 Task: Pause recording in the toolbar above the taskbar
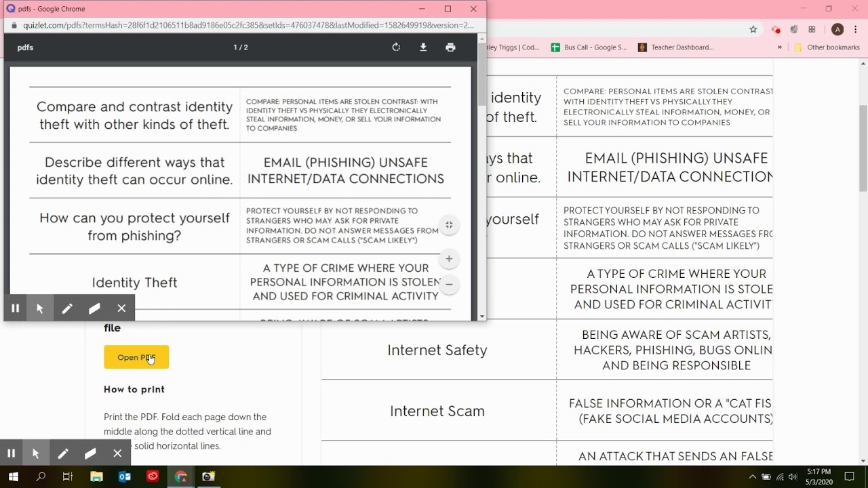[11, 453]
